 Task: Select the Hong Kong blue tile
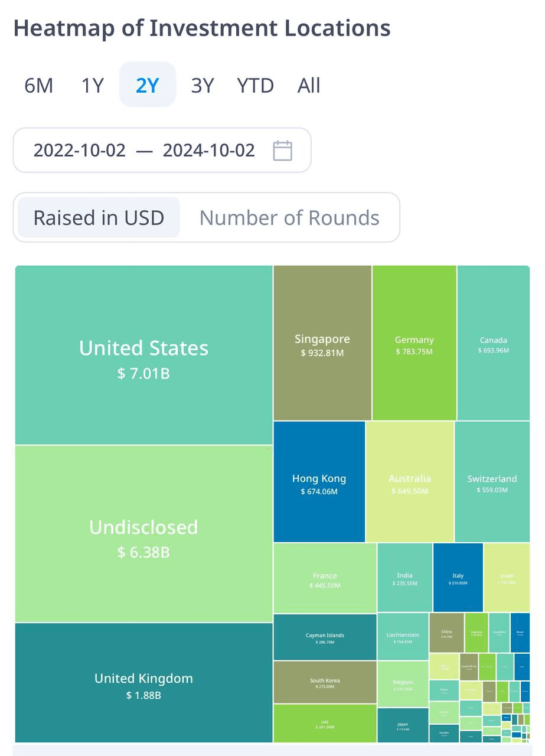(319, 481)
